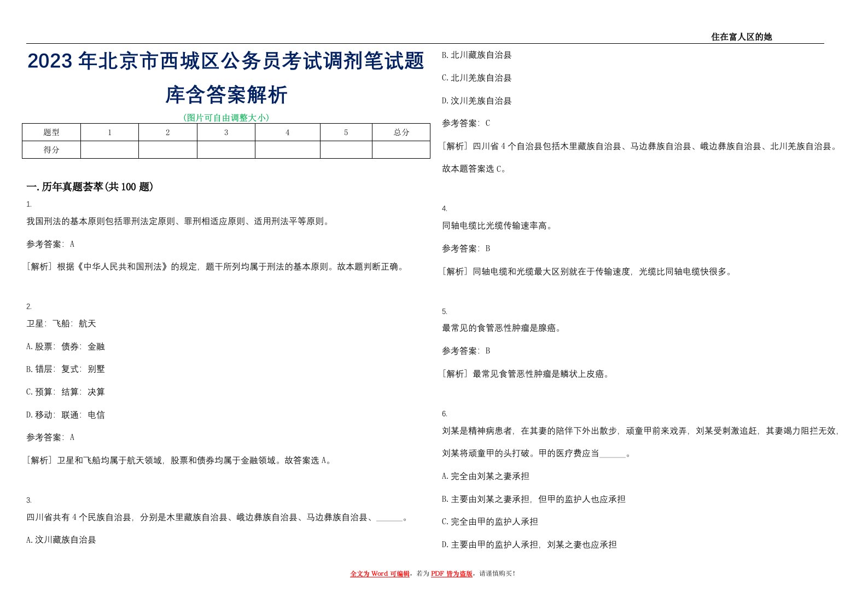The width and height of the screenshot is (868, 614).
Task: Click the empty score cell under '总分'
Action: [401, 150]
